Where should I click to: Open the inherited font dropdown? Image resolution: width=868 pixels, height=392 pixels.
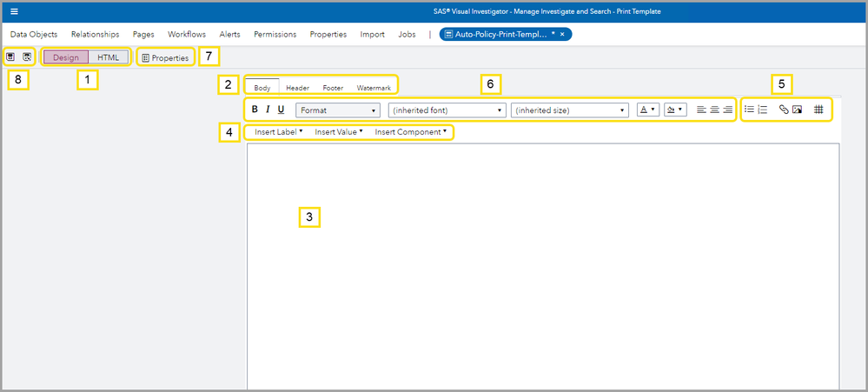447,110
